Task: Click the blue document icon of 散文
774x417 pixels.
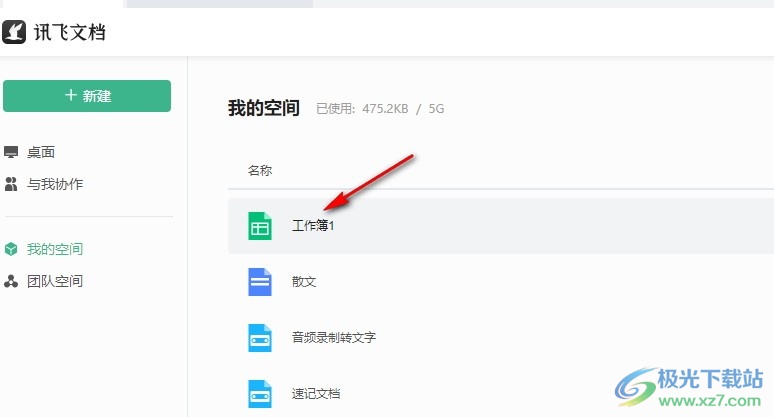Action: 260,282
